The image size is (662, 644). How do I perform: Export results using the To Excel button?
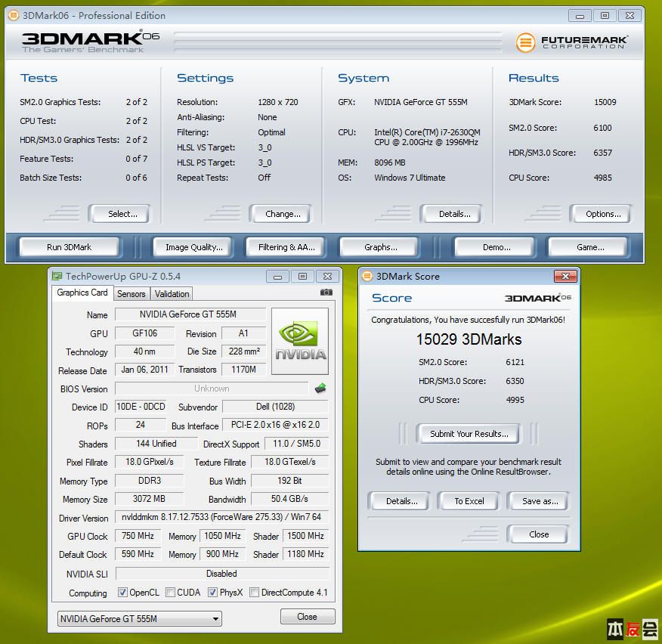[x=469, y=500]
